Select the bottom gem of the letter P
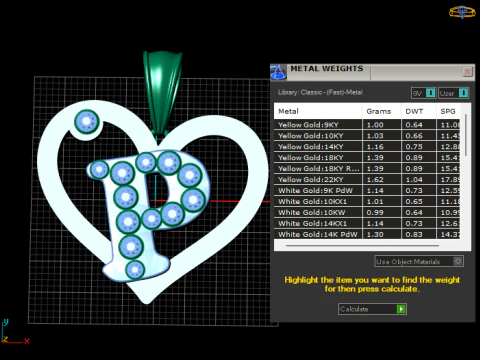Screen dimensions: 480x360 (x=135, y=270)
